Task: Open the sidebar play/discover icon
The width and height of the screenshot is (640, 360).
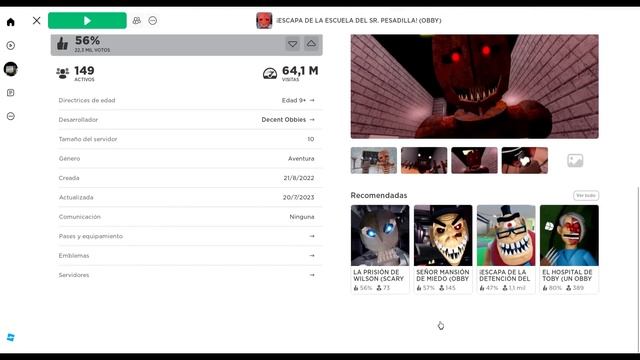Action: pos(11,45)
